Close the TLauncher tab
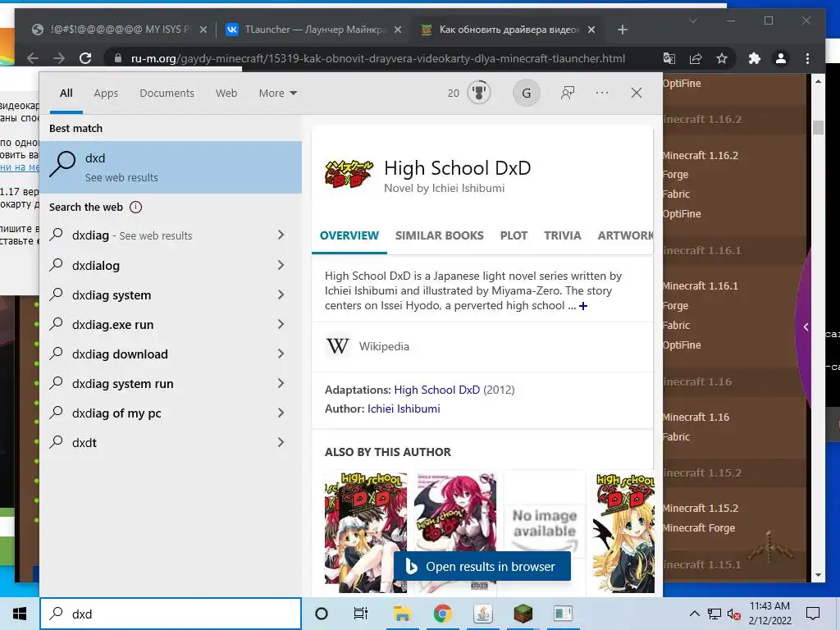Screen dimensions: 840x630 tap(398, 30)
